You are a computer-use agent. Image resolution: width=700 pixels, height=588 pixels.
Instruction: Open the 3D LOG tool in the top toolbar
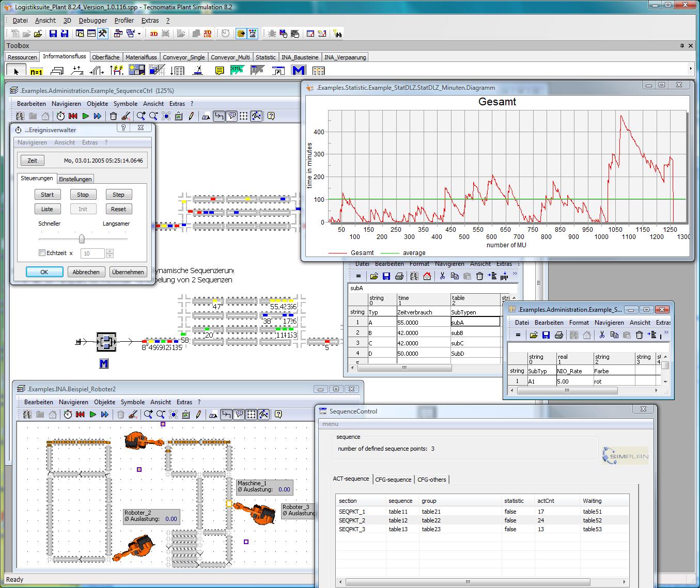[207, 34]
